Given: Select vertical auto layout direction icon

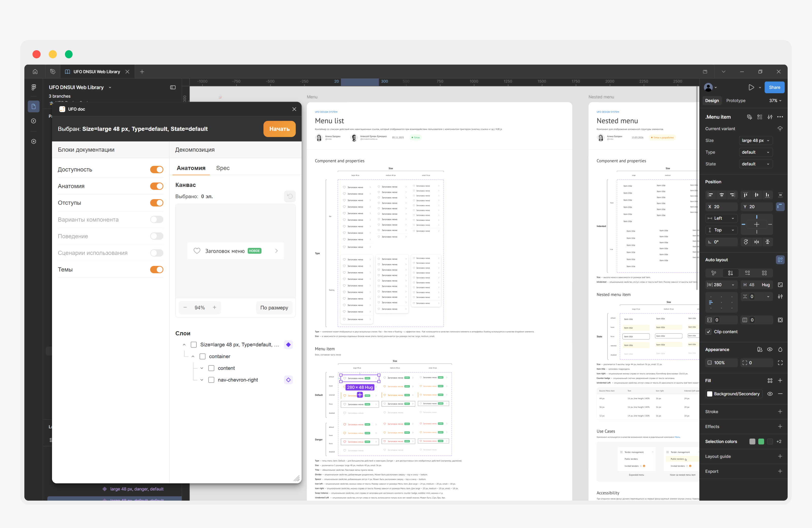Looking at the screenshot, I should (731, 273).
